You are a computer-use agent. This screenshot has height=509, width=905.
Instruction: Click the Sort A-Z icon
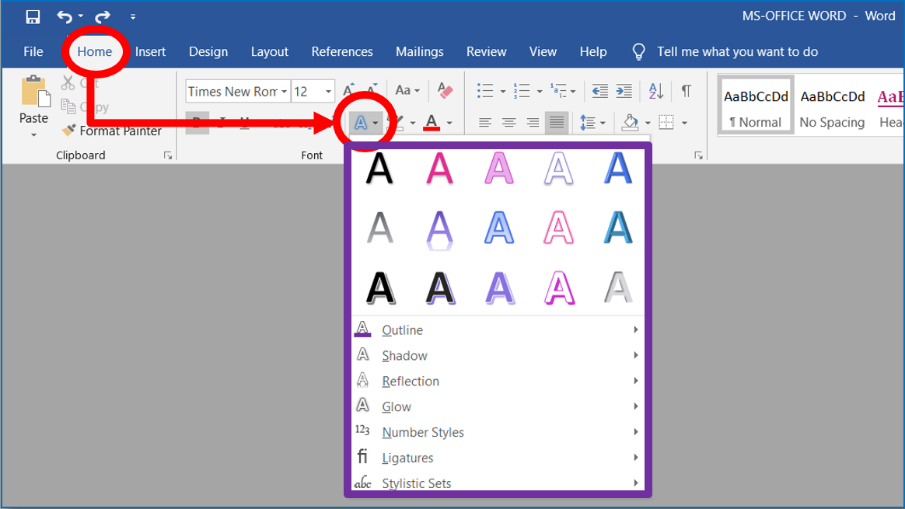click(656, 91)
